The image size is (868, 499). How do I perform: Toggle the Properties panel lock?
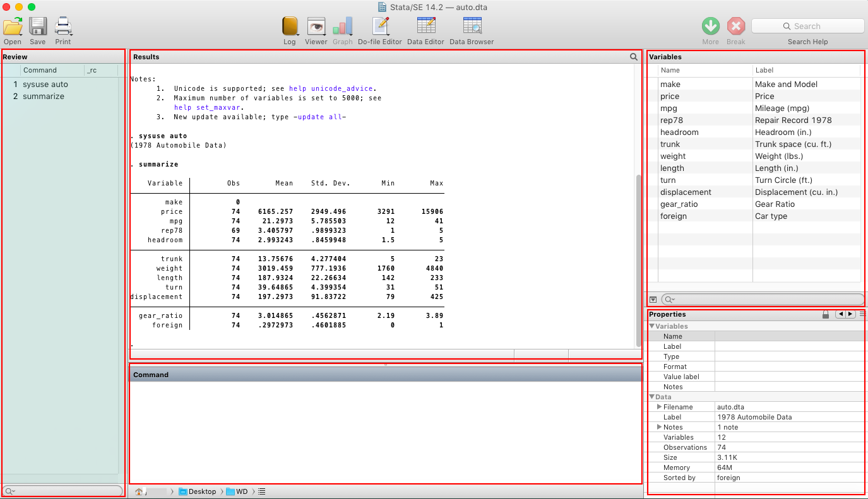point(826,314)
